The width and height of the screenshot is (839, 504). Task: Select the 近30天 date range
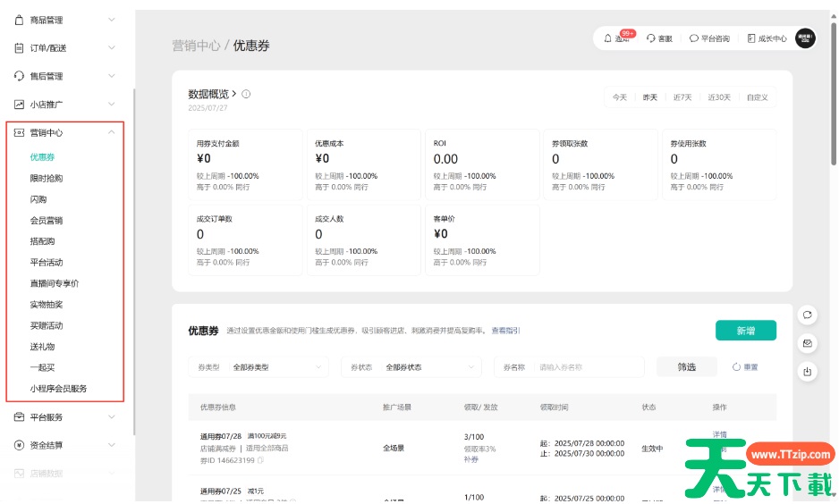pyautogui.click(x=719, y=97)
